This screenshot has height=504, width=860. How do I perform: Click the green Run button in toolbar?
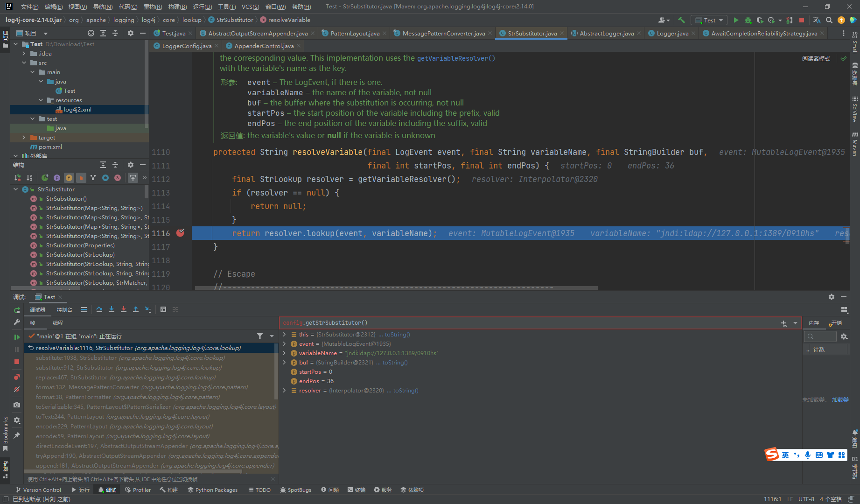[736, 20]
